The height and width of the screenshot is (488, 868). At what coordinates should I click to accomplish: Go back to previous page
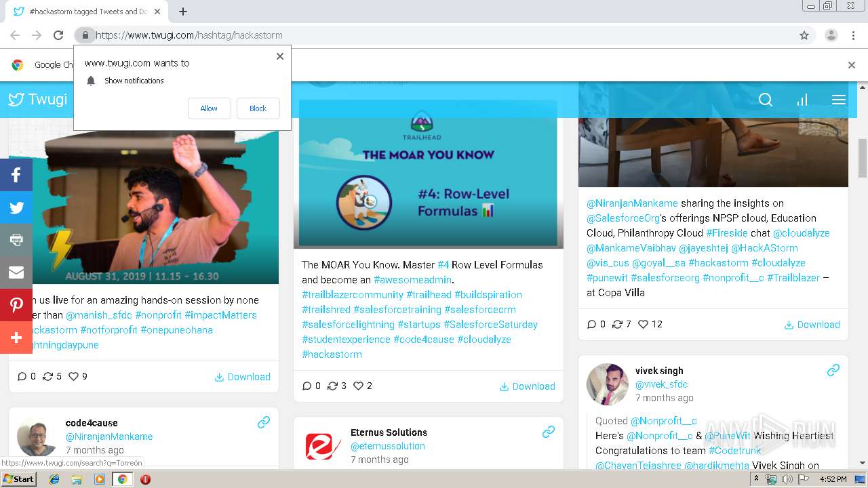pos(15,35)
